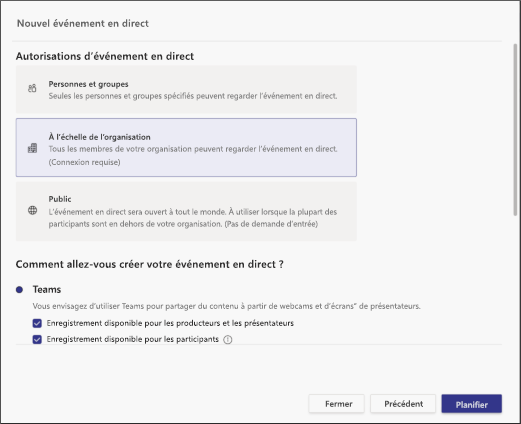Click the Public title text

click(x=60, y=199)
